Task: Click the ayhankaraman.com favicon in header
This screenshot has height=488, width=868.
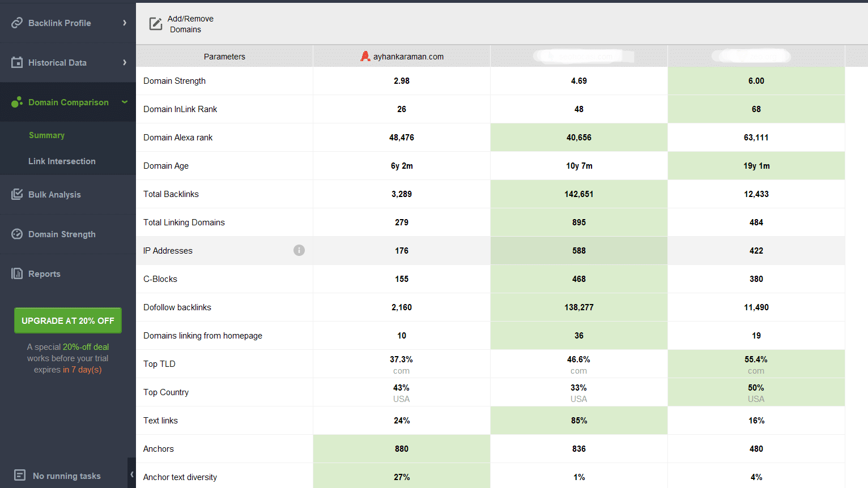Action: point(365,56)
